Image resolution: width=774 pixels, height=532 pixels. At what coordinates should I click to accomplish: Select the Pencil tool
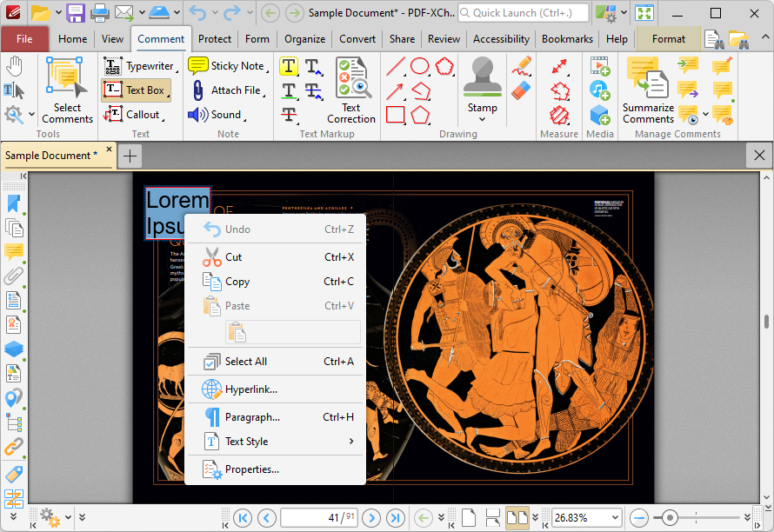[x=521, y=66]
